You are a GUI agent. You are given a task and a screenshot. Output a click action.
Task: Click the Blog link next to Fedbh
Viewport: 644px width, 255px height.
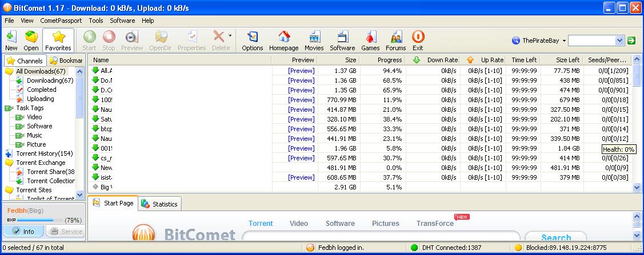35,211
